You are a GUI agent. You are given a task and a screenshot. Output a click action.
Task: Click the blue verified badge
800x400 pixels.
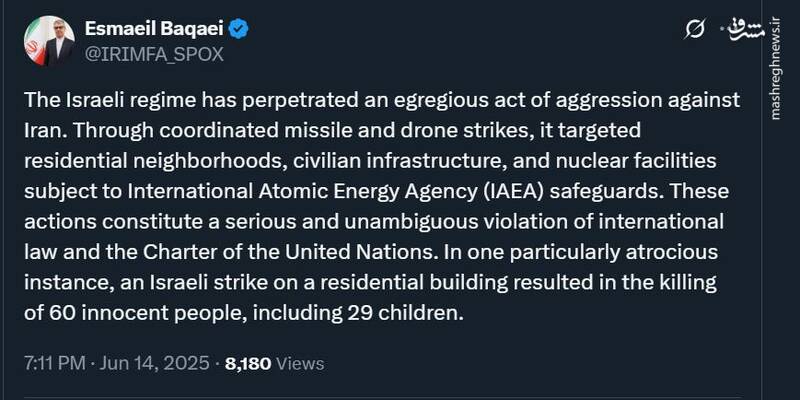[x=241, y=29]
